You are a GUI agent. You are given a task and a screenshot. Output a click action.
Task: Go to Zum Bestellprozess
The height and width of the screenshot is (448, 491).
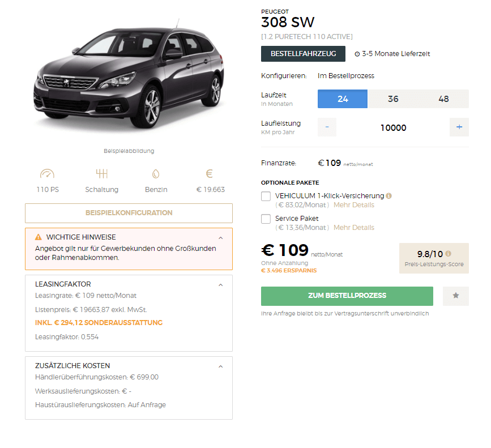(x=347, y=296)
